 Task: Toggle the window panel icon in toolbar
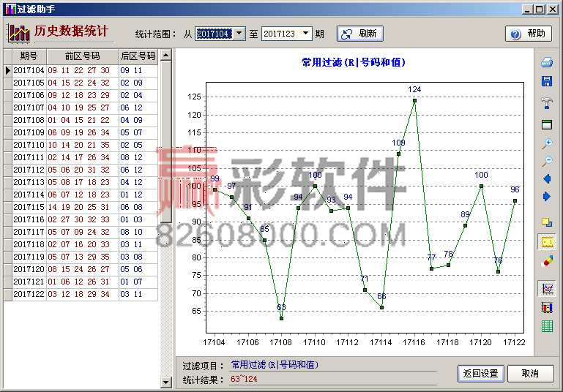click(547, 124)
